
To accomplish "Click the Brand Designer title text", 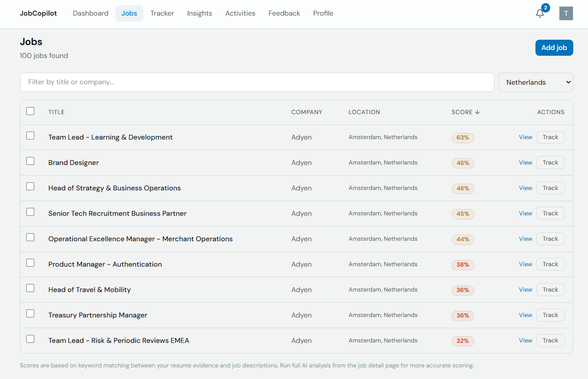I will tap(73, 163).
